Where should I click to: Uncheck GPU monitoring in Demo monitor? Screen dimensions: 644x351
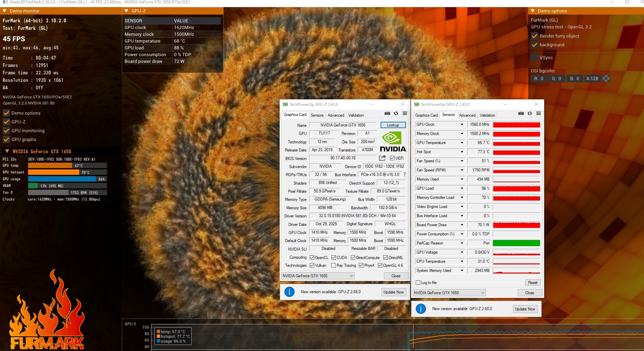click(6, 131)
